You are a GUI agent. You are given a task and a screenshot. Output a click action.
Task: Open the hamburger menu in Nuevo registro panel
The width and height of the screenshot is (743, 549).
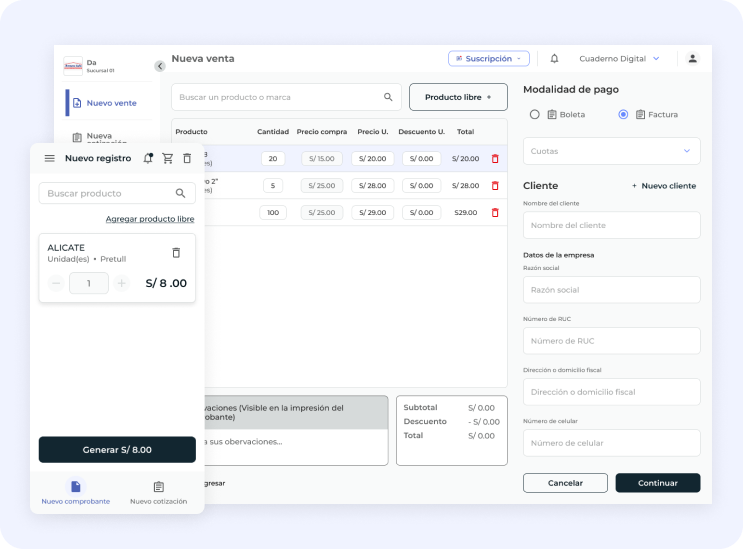49,158
